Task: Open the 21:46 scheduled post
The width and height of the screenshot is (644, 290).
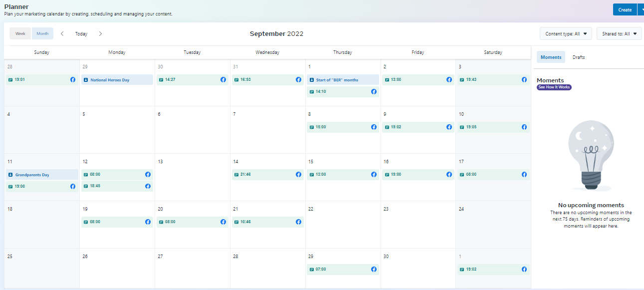Action: [x=268, y=175]
